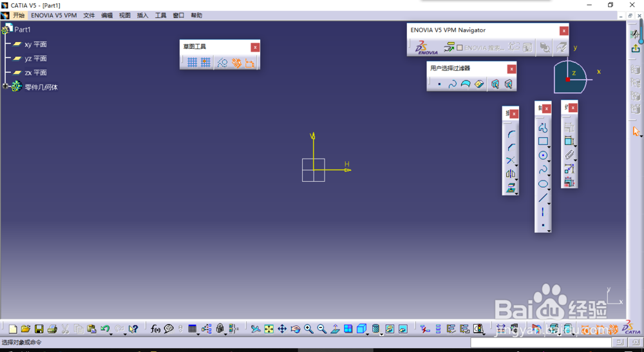Click the Zoom Out icon
This screenshot has width=644, height=352.
click(321, 329)
